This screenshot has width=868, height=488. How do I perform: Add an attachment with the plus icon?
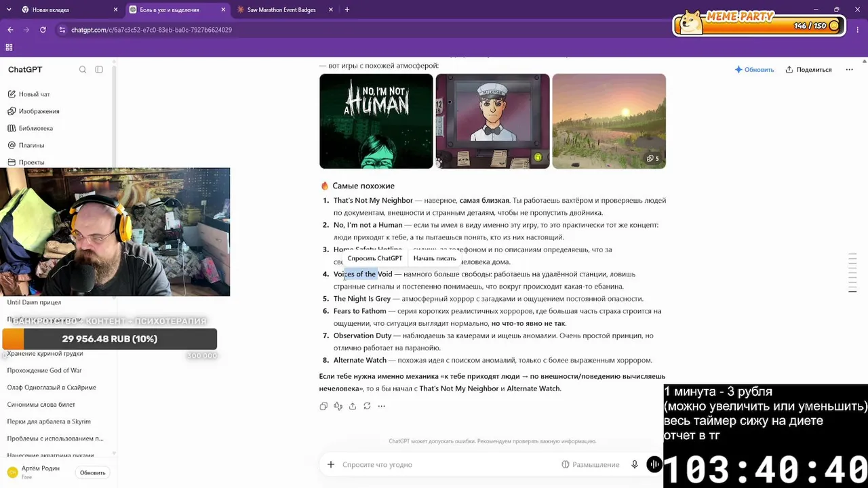coord(331,464)
